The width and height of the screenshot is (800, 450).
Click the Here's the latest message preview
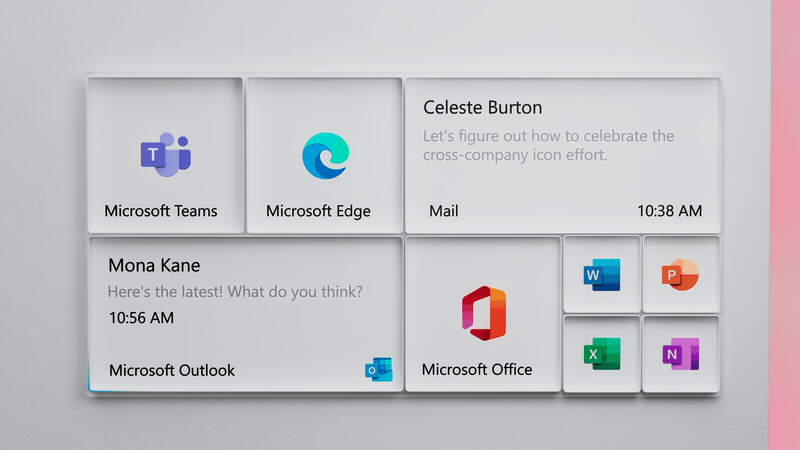[235, 292]
